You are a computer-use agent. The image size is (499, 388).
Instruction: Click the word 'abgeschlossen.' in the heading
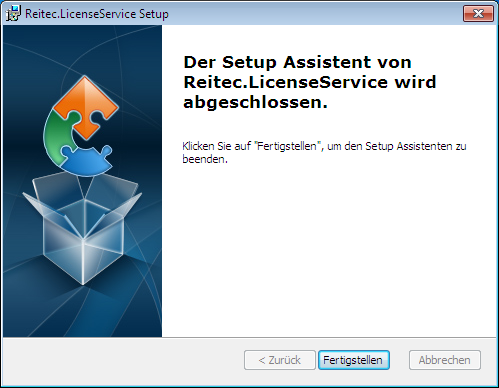(256, 102)
